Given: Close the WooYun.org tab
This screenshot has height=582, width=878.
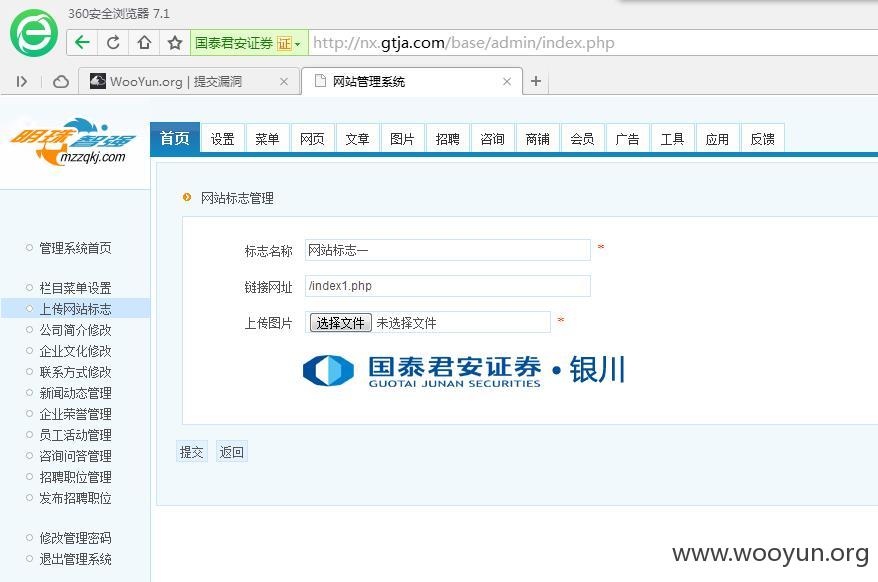Looking at the screenshot, I should [284, 82].
